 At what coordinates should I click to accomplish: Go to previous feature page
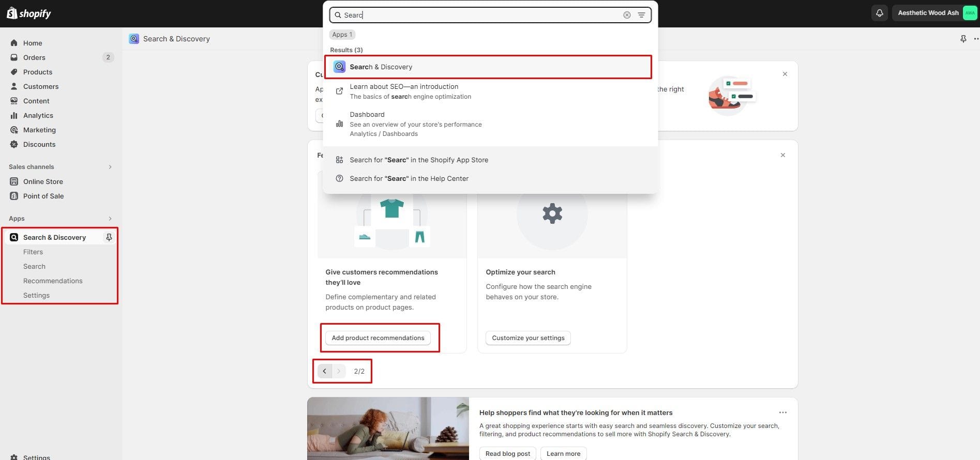tap(324, 371)
